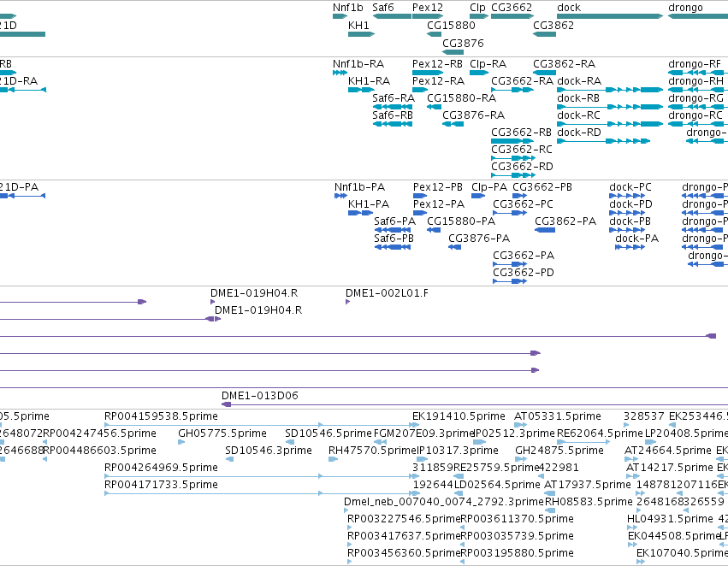Select the CG3662 gene label
The image size is (728, 566).
(x=512, y=8)
